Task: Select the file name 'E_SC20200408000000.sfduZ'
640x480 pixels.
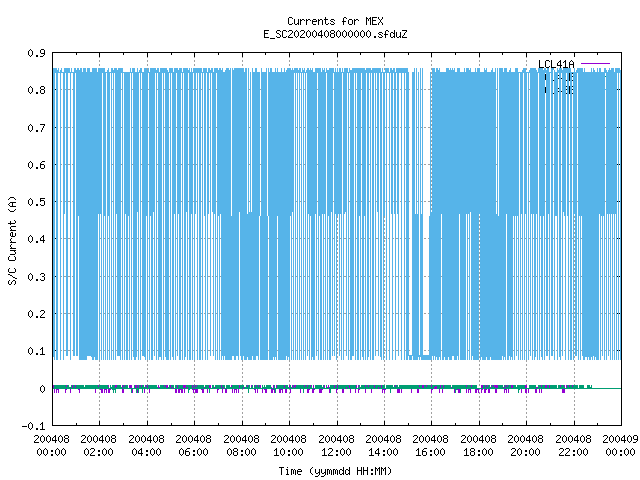Action: pyautogui.click(x=335, y=34)
